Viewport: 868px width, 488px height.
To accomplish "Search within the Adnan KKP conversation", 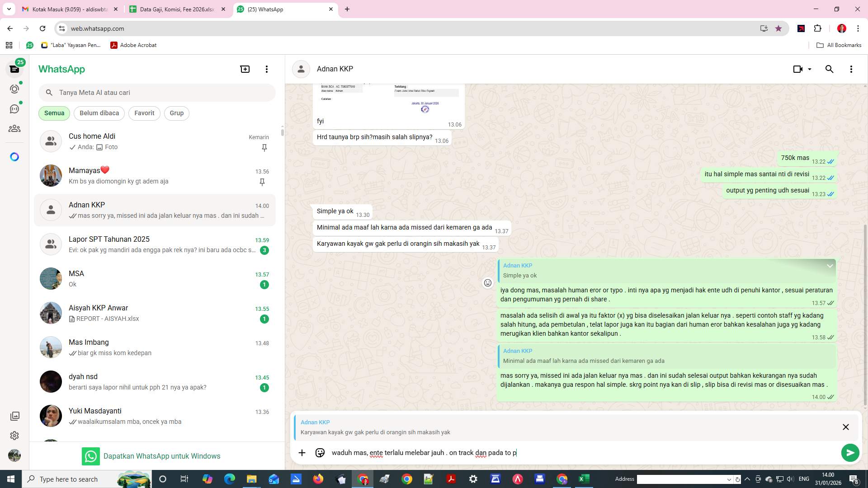I will coord(829,69).
